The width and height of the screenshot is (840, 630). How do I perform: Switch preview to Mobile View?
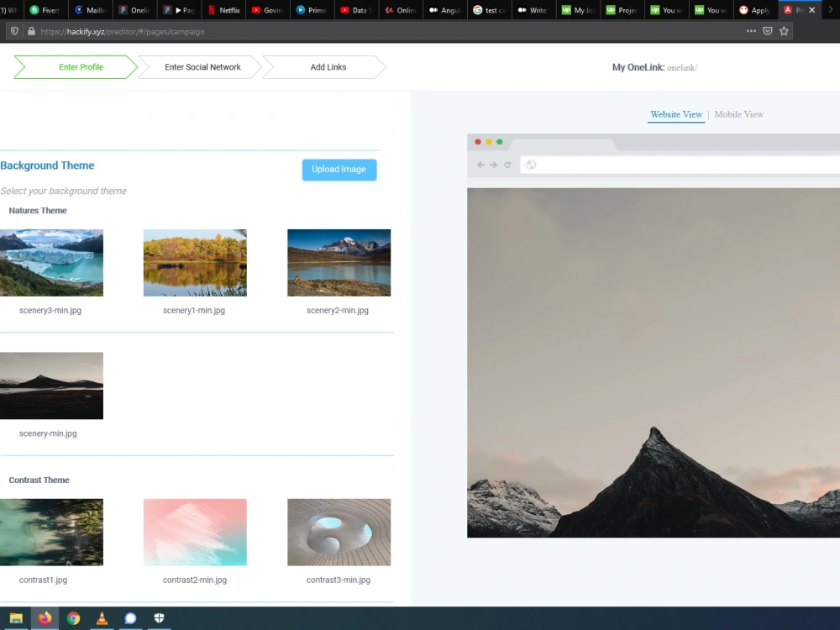pyautogui.click(x=738, y=114)
